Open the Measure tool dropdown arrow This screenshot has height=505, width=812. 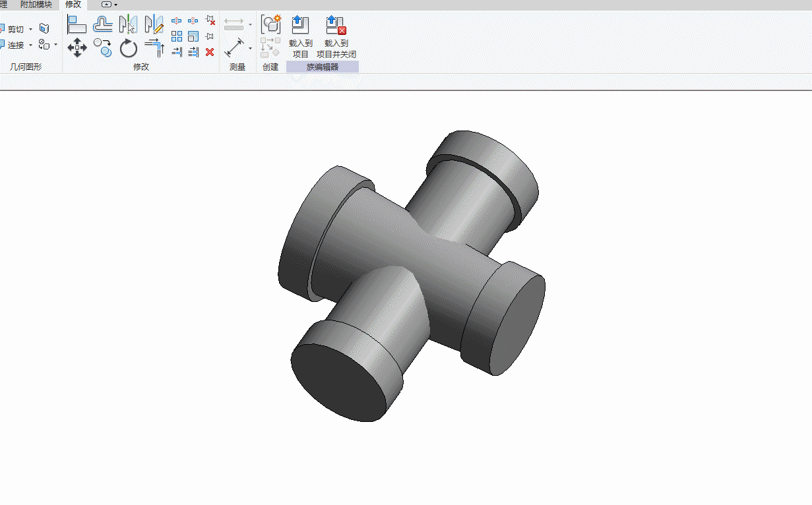[250, 25]
